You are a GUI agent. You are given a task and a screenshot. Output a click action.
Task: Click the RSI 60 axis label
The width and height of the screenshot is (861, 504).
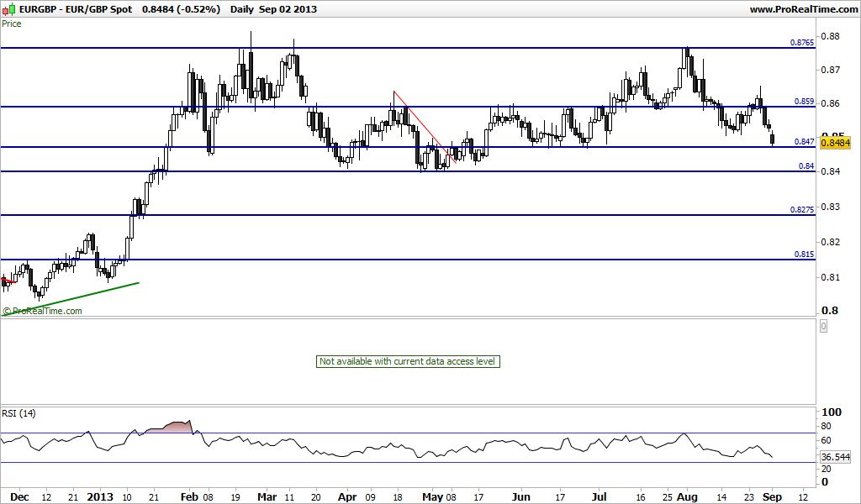826,440
